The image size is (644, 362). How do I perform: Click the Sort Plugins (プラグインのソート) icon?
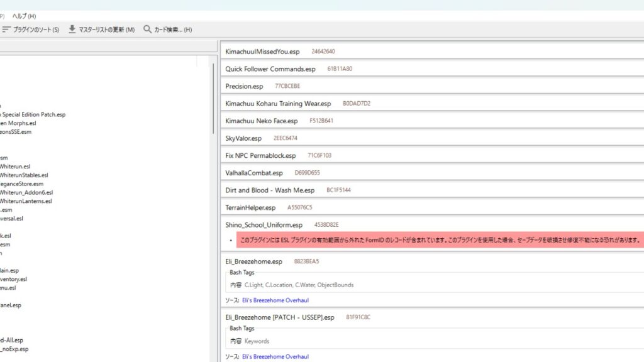pos(6,30)
